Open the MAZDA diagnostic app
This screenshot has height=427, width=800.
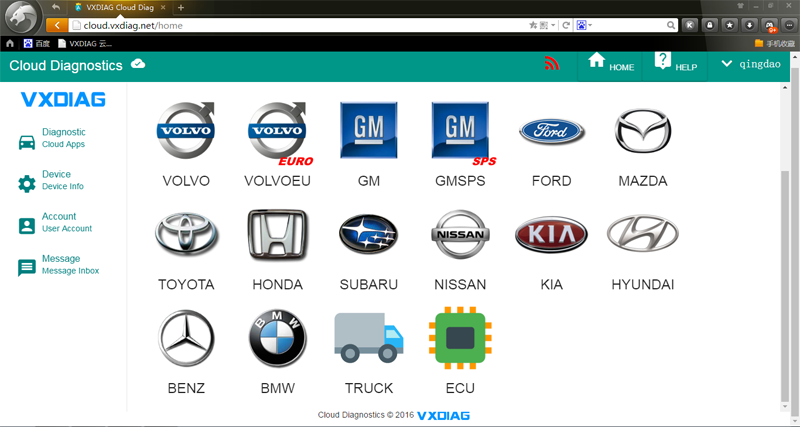643,131
